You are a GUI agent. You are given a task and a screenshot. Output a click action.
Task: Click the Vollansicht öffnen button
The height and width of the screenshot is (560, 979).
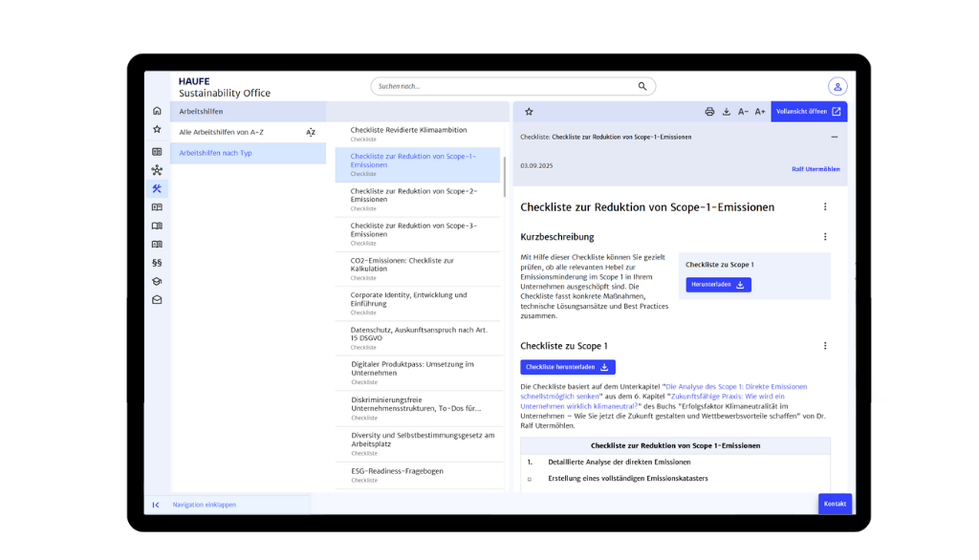pos(809,112)
